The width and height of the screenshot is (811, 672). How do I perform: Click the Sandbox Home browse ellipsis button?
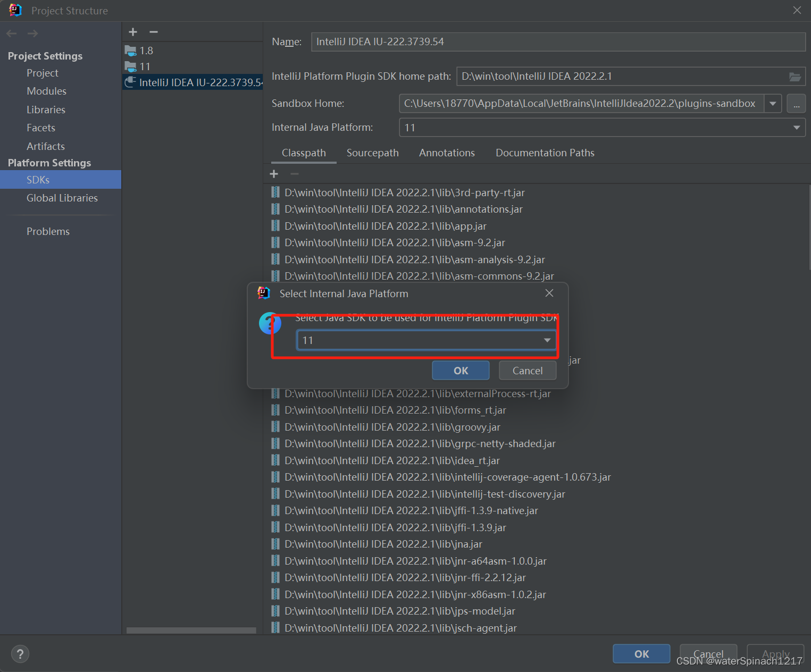point(796,104)
